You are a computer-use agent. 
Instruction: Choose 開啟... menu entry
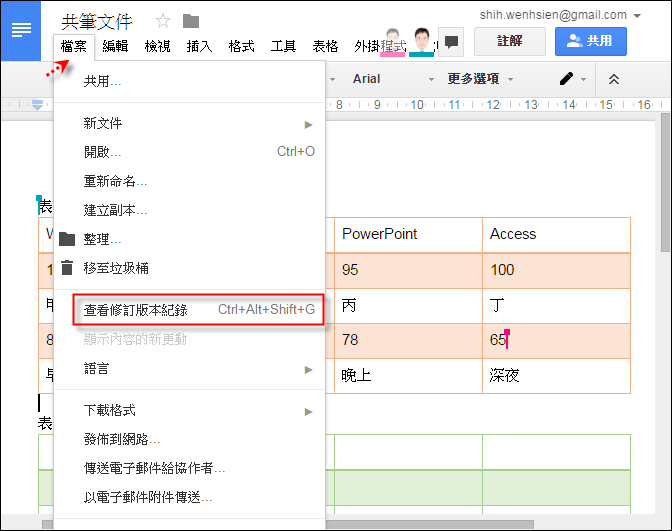(x=189, y=152)
